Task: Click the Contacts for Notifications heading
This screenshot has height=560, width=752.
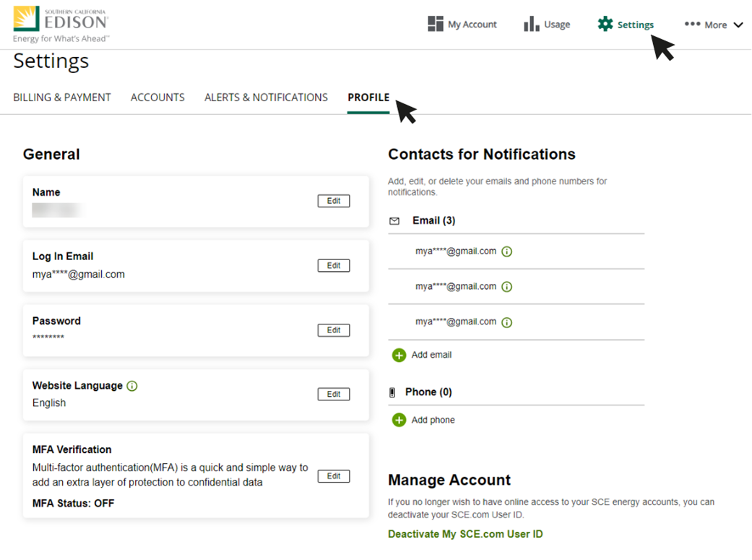Action: click(482, 154)
